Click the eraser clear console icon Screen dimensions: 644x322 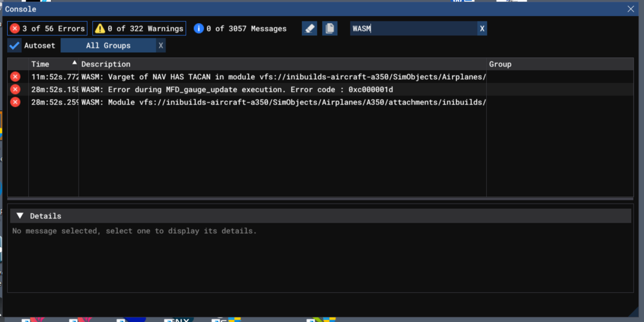309,28
